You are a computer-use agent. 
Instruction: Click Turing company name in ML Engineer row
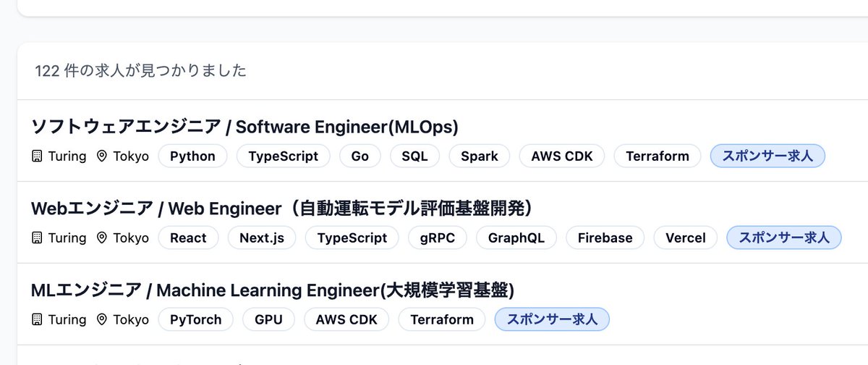(67, 319)
